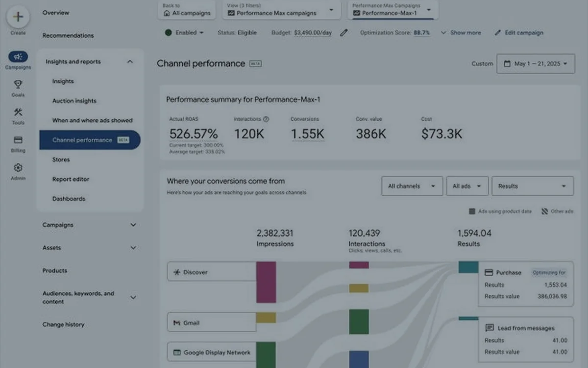Click the Purchase results card

526,284
